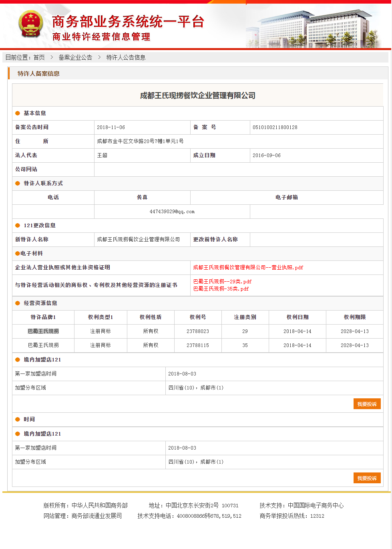The height and width of the screenshot is (549, 392).
Task: Click footer 商务部流通业发展司 text
Action: click(96, 516)
